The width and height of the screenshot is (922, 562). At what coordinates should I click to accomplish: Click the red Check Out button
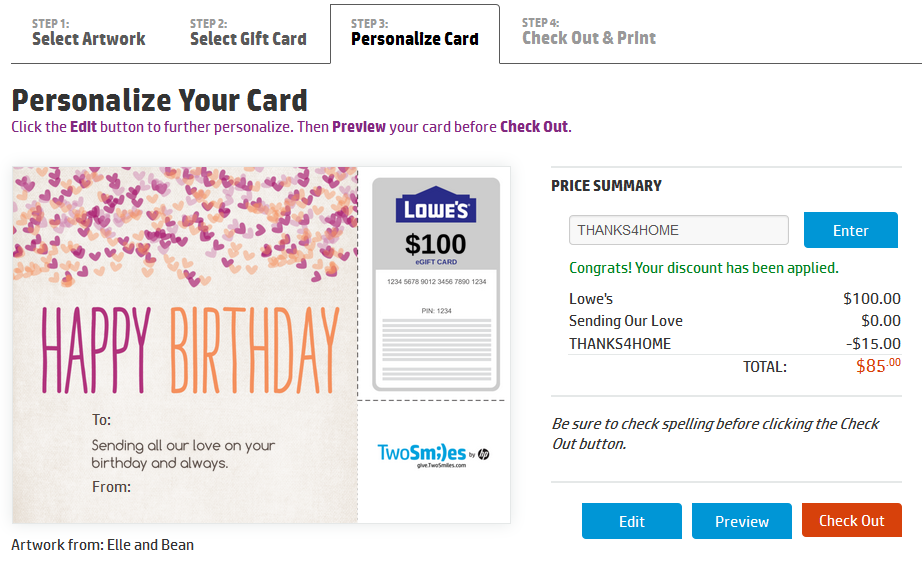[x=851, y=520]
